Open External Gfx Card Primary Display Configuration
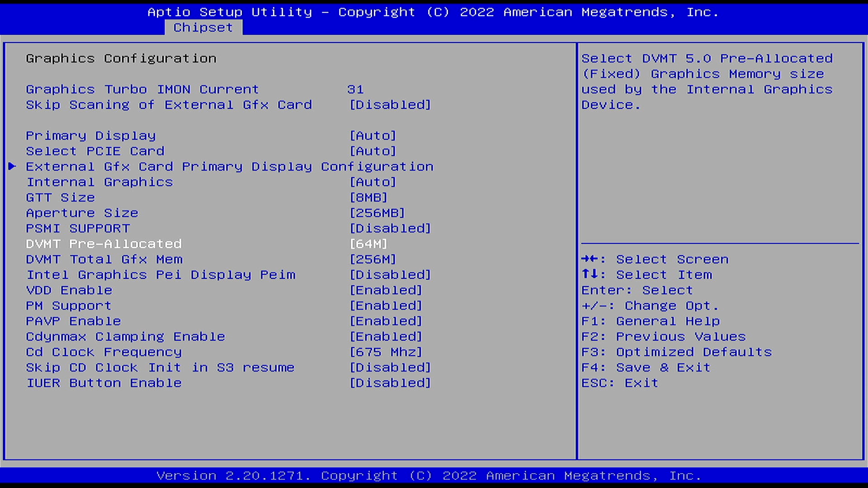Image resolution: width=868 pixels, height=488 pixels. click(229, 166)
